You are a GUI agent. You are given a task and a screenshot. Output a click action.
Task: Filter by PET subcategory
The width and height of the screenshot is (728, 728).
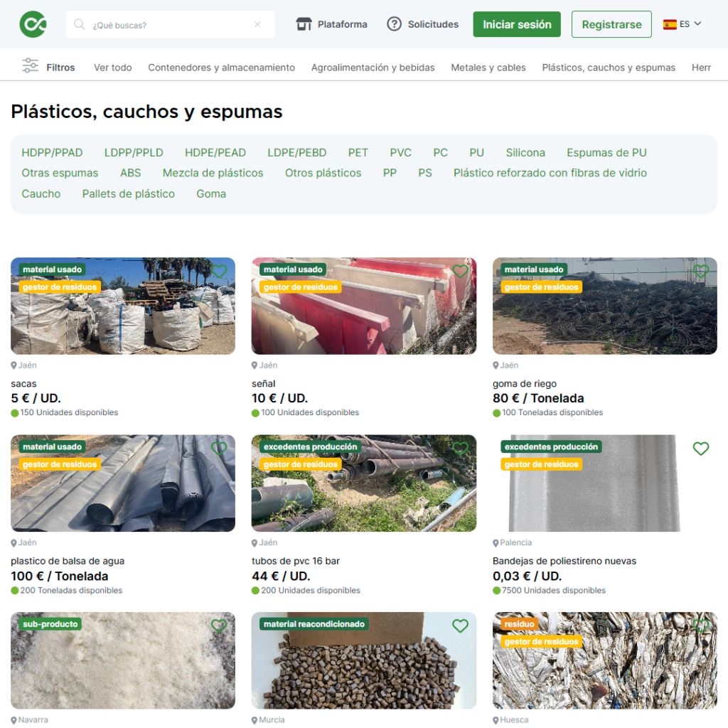pyautogui.click(x=358, y=153)
